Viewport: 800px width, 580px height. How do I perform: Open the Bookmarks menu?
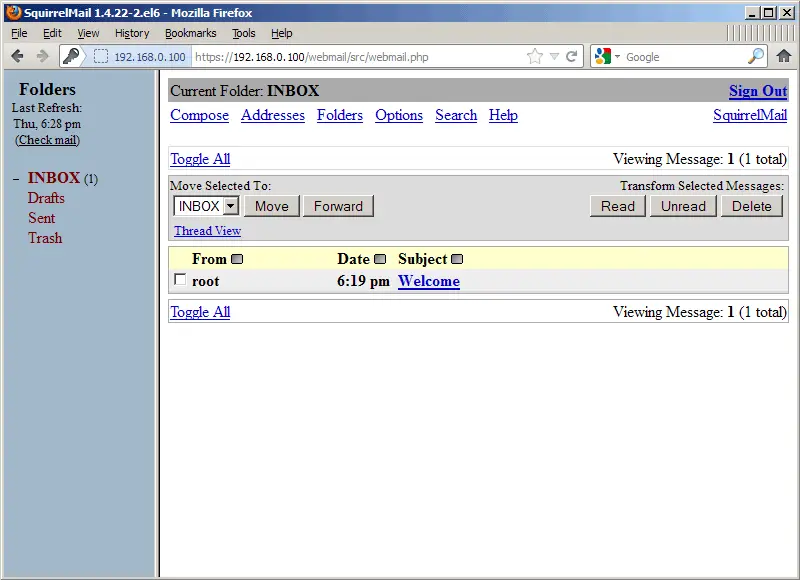point(190,33)
